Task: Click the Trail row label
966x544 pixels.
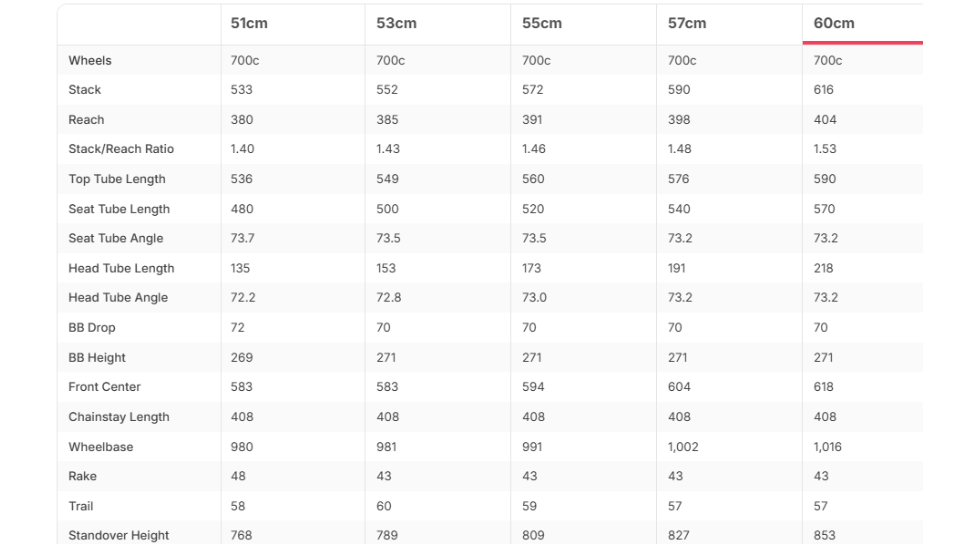Action: [81, 506]
